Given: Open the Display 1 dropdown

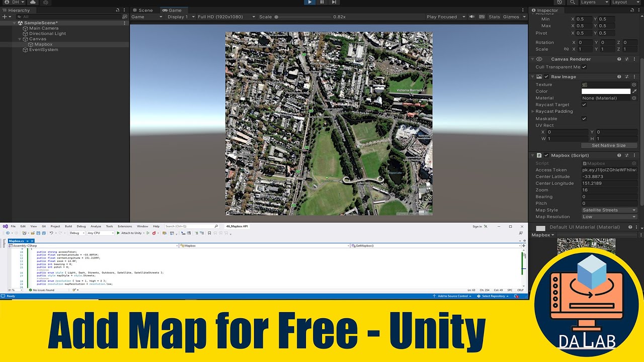Looking at the screenshot, I should pyautogui.click(x=181, y=17).
